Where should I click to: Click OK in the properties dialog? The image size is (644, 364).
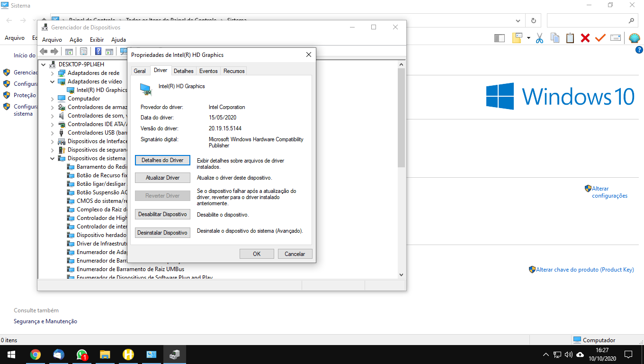pos(257,254)
